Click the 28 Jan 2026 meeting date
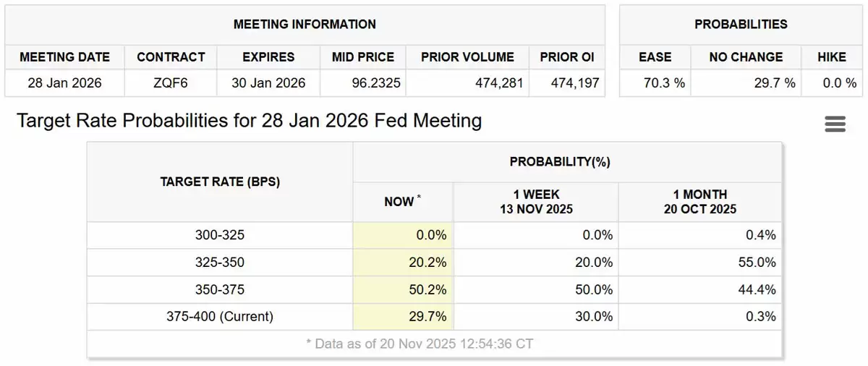Image resolution: width=868 pixels, height=366 pixels. pyautogui.click(x=65, y=83)
